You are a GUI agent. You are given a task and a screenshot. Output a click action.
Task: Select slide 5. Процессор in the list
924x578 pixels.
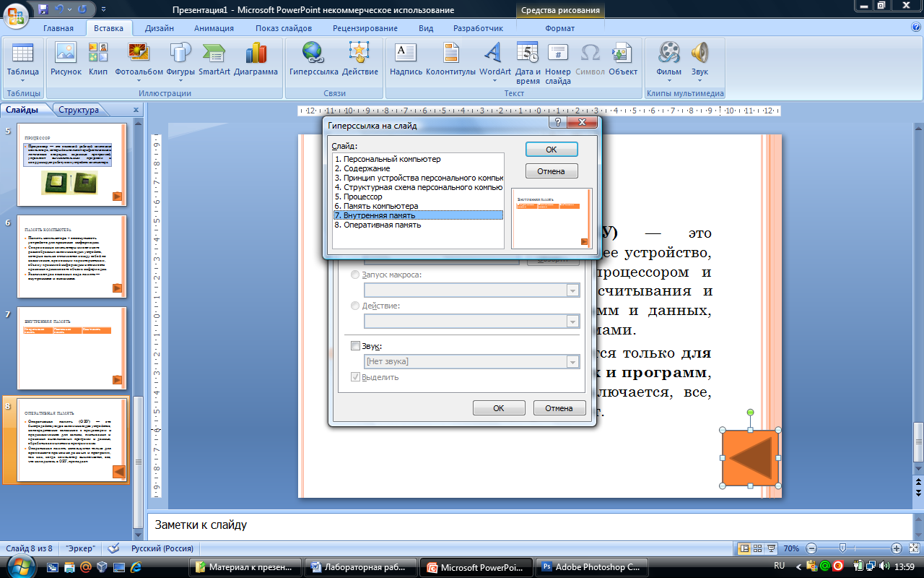(417, 197)
